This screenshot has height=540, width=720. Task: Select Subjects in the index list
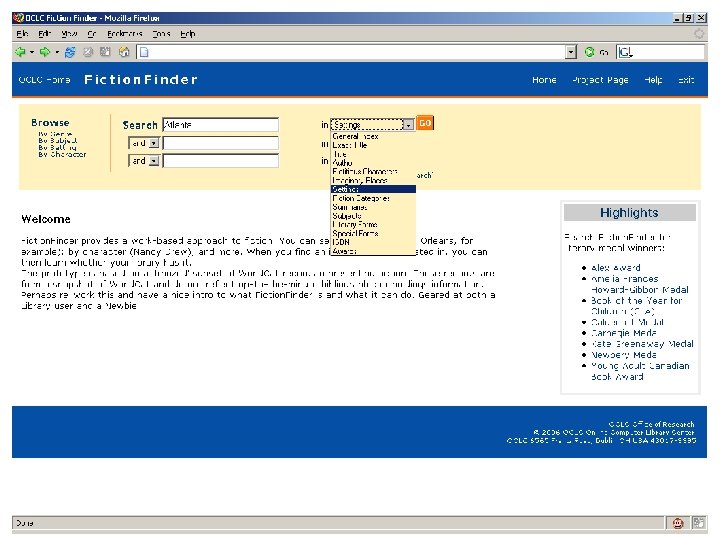tap(373, 216)
